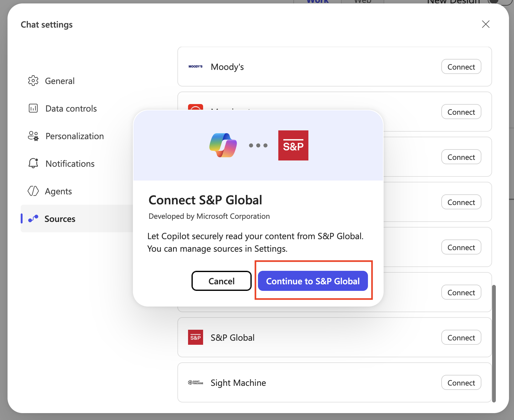Click the sources list scrollbar
The image size is (514, 420).
click(x=494, y=343)
